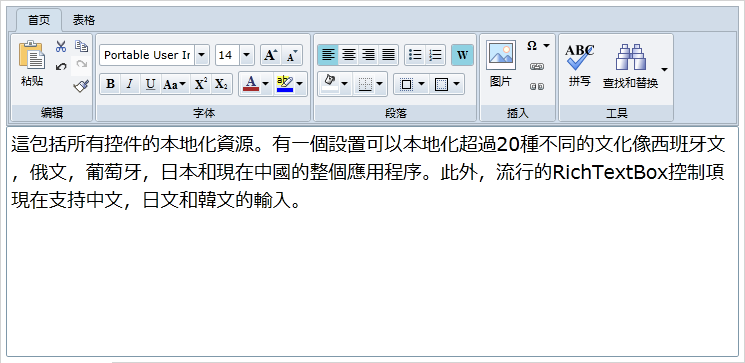
Task: Insert a picture with 图片 icon
Action: point(501,64)
